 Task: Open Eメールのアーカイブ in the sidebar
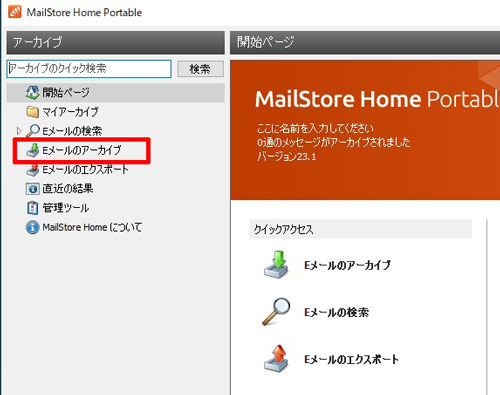82,150
